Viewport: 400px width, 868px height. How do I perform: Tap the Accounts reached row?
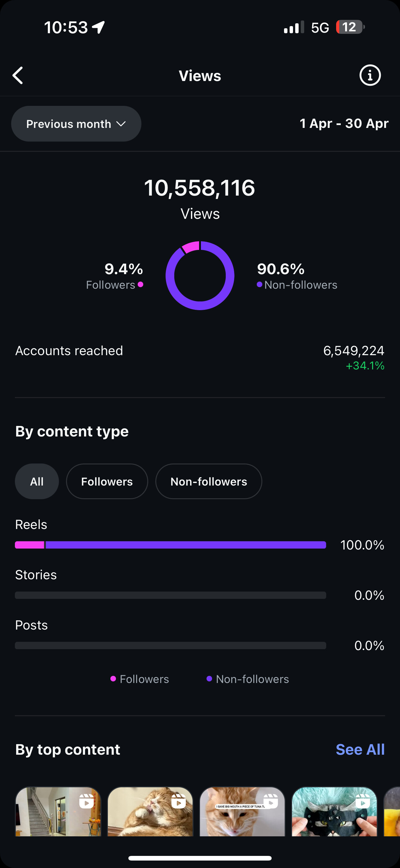(200, 358)
